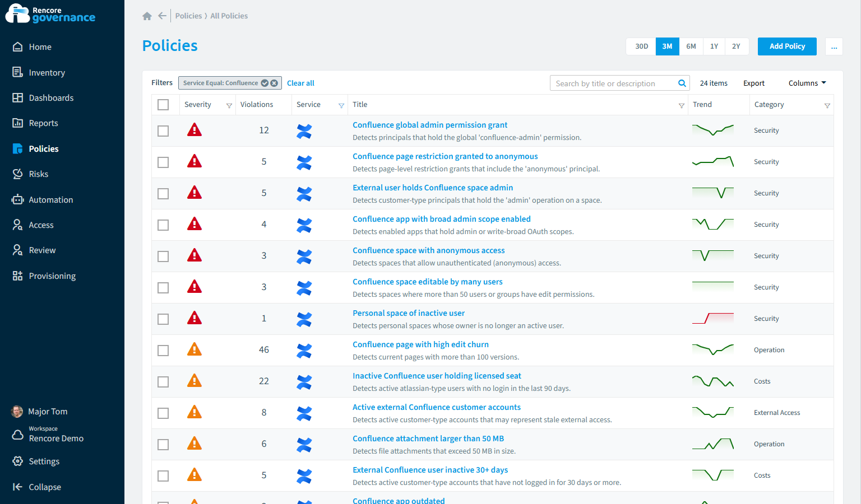Check the External user space admin row

tap(163, 194)
